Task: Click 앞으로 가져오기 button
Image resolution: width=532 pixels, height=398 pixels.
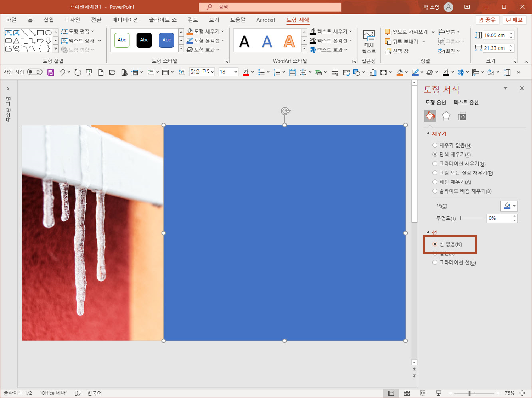Action: (x=406, y=32)
